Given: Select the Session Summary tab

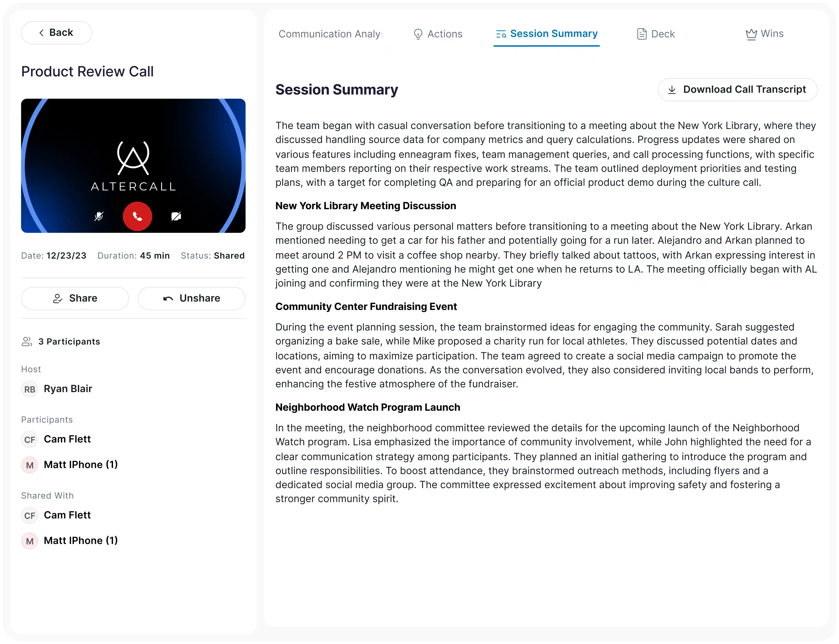Looking at the screenshot, I should click(546, 34).
